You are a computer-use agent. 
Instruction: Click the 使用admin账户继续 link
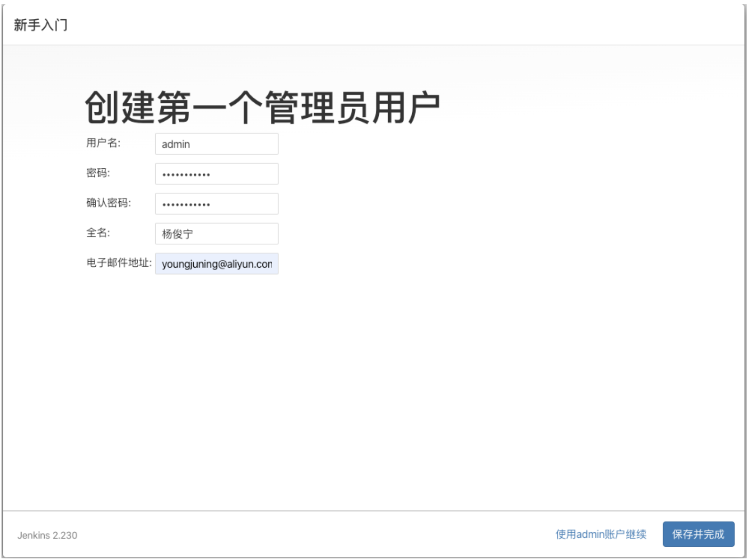click(x=600, y=534)
